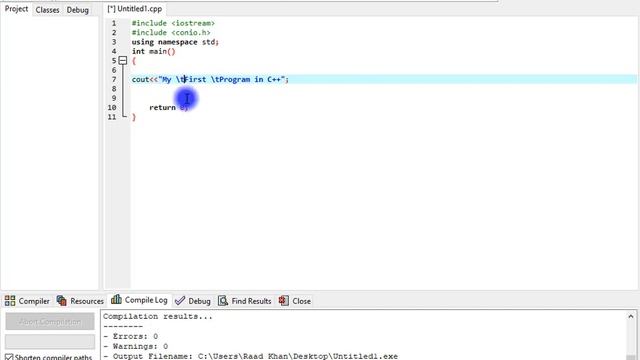
Task: Click the compile log scroll up arrow
Action: [x=631, y=316]
